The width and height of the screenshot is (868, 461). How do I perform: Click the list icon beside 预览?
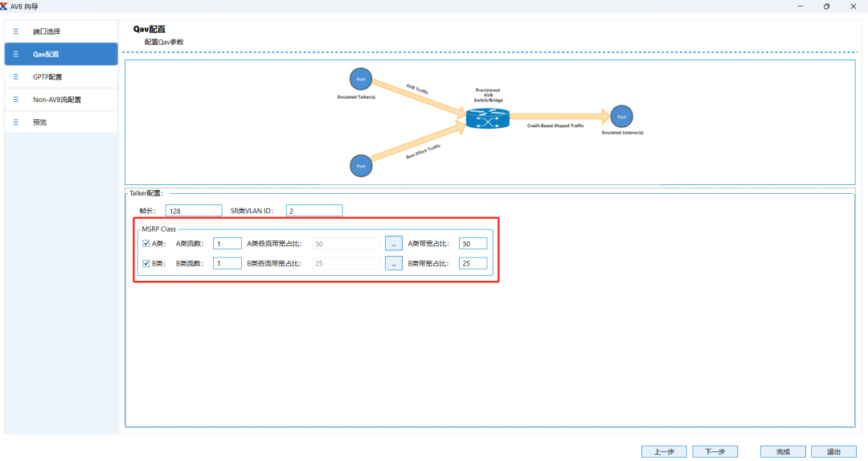pyautogui.click(x=15, y=122)
